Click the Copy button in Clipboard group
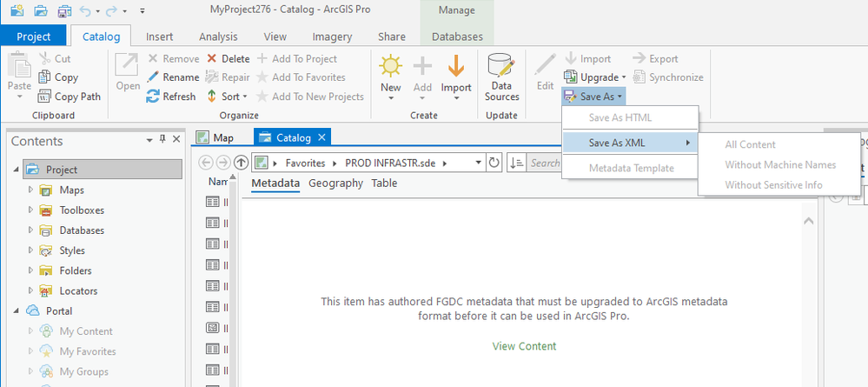This screenshot has width=868, height=387. (58, 77)
